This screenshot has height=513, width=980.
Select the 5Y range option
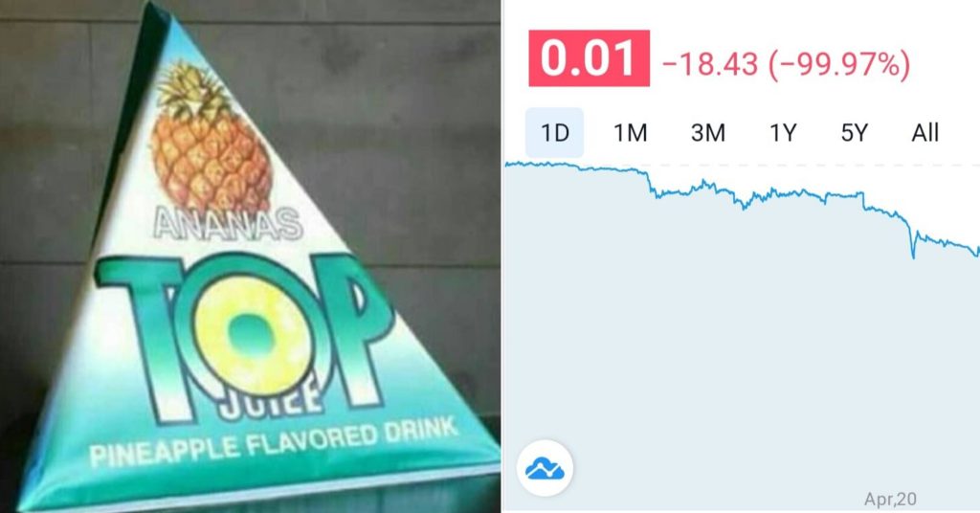point(855,132)
